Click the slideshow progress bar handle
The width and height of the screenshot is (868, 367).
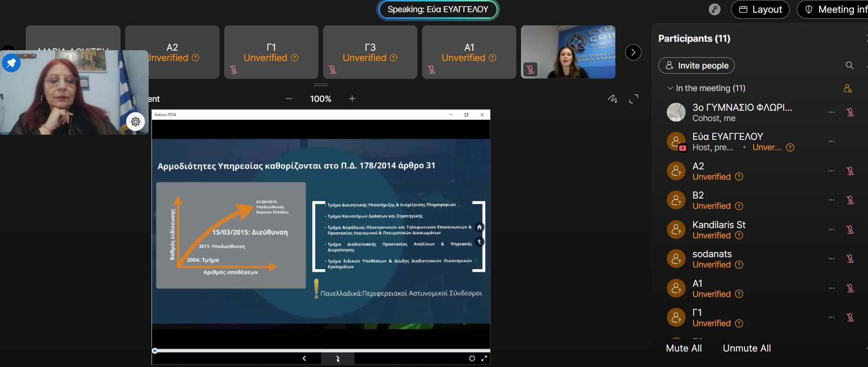click(x=155, y=351)
